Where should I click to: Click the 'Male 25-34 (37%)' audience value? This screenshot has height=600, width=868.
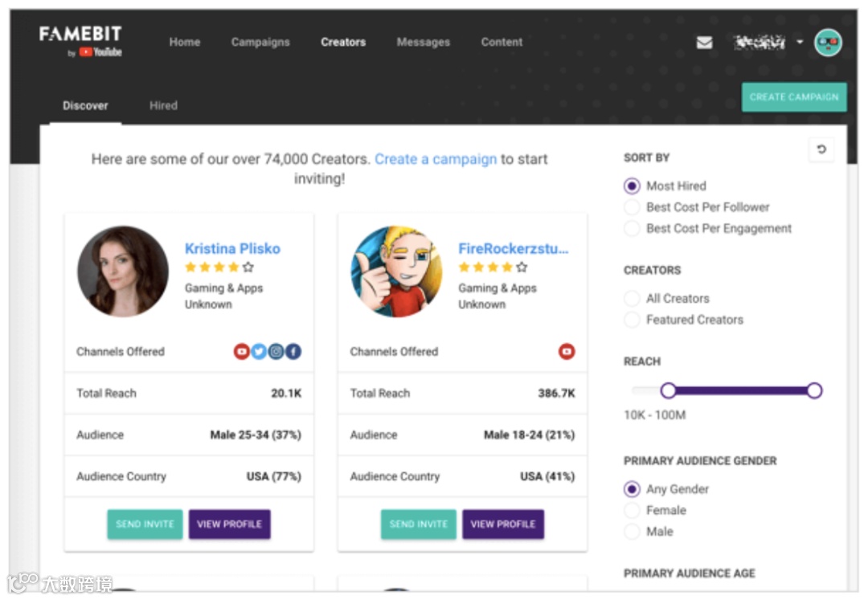256,435
